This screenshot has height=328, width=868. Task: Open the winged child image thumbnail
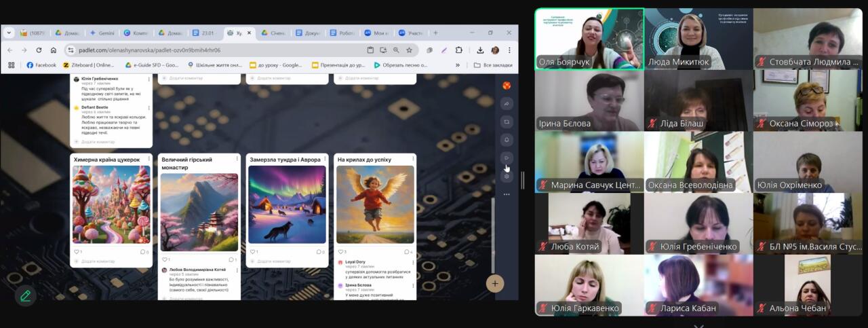point(375,204)
